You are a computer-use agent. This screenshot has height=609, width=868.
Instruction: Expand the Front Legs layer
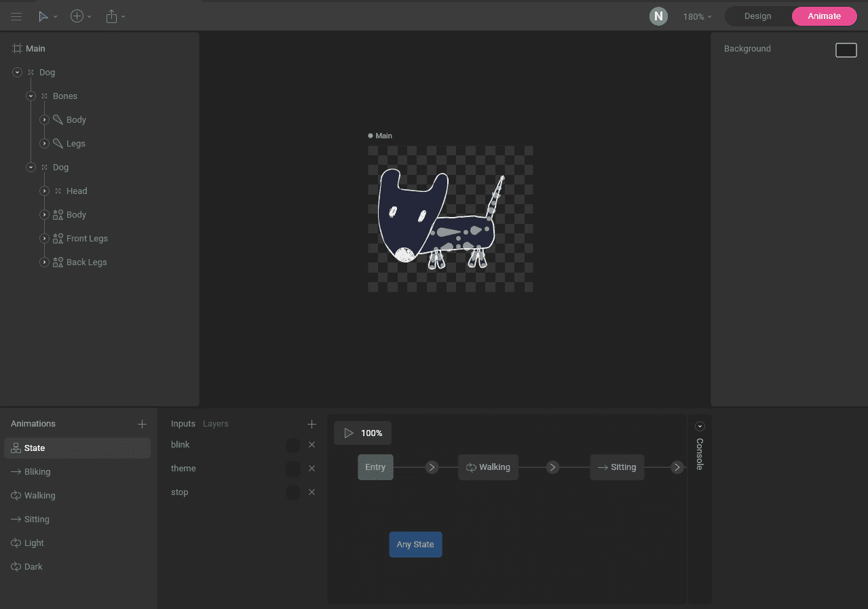click(x=44, y=239)
